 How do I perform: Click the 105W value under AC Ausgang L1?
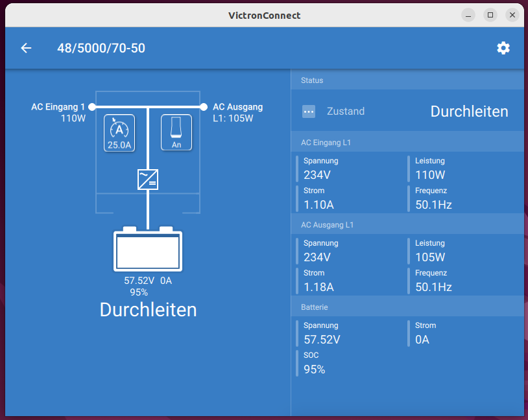pyautogui.click(x=430, y=257)
